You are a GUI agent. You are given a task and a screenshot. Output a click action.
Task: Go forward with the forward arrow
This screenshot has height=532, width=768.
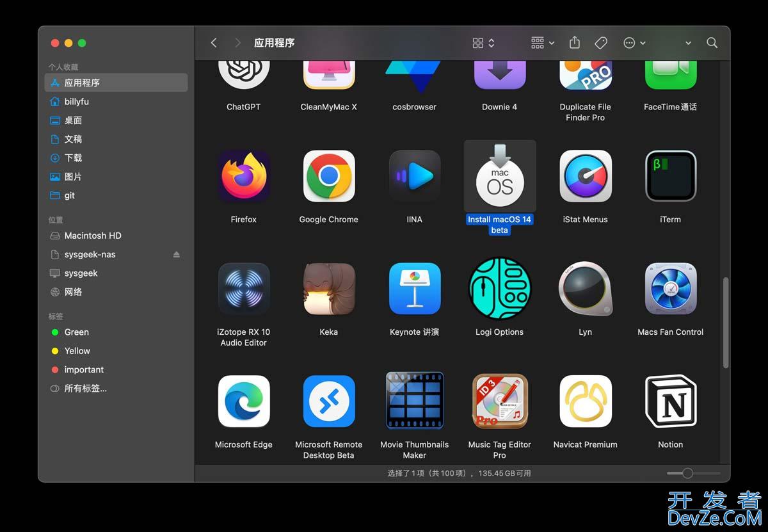coord(237,43)
